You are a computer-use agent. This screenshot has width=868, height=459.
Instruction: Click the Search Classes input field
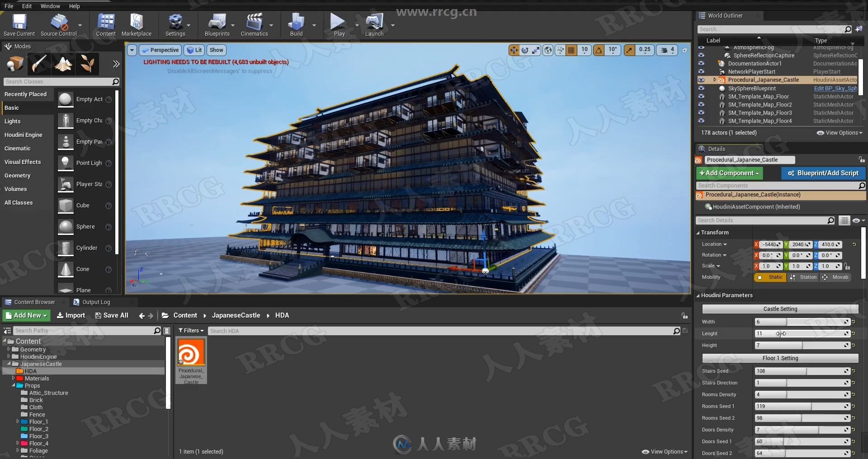(58, 82)
